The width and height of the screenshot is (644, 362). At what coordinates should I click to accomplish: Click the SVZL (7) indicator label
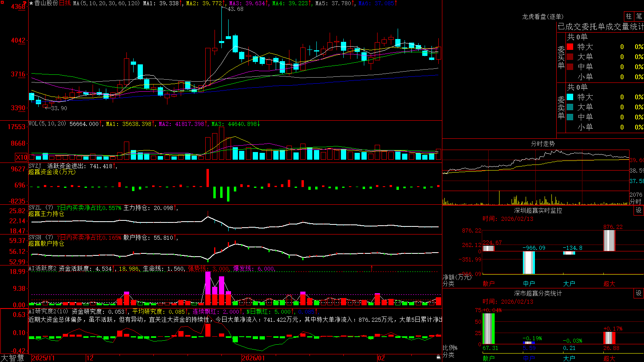pos(41,208)
